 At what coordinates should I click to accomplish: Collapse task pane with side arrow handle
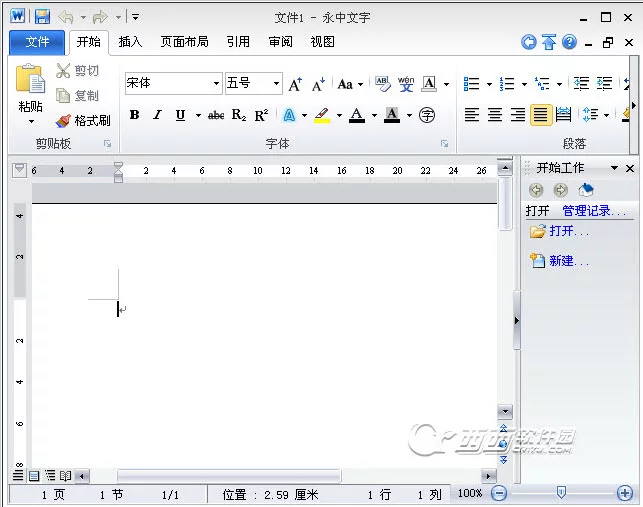[517, 320]
